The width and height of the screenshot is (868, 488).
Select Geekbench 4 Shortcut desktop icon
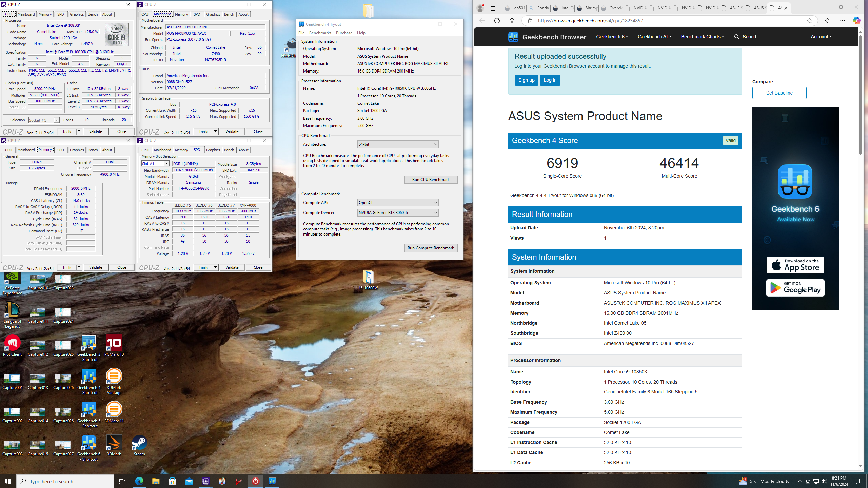(89, 381)
